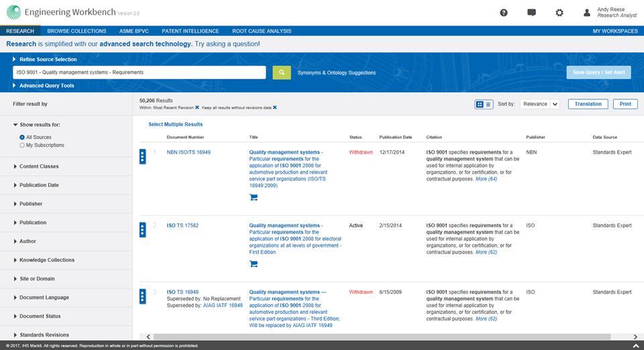
Task: Click shopping cart under ISO TS 17582 title
Action: coord(254,264)
